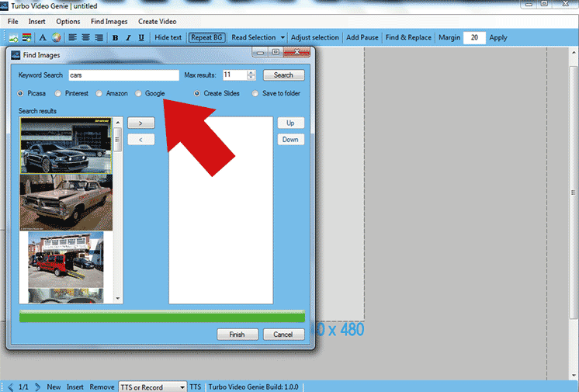Open the File menu
579x392 pixels.
[13, 22]
